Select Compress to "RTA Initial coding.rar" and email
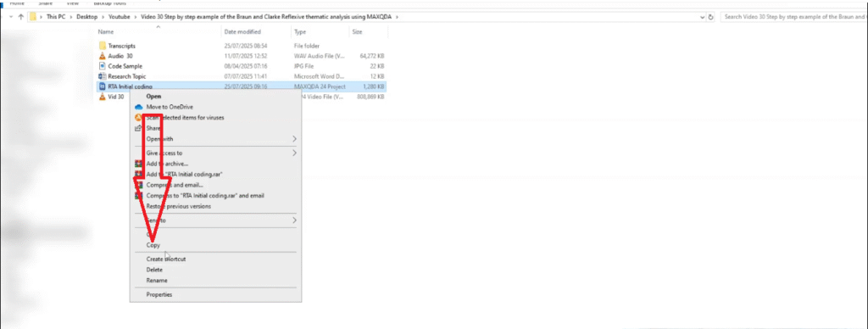The image size is (868, 329). click(205, 196)
